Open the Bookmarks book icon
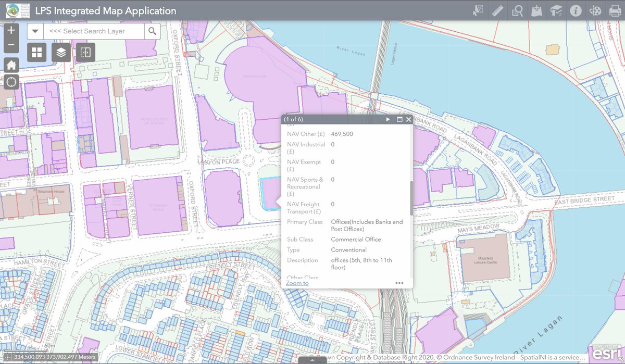Viewport: 625px width, 364px height. (556, 10)
